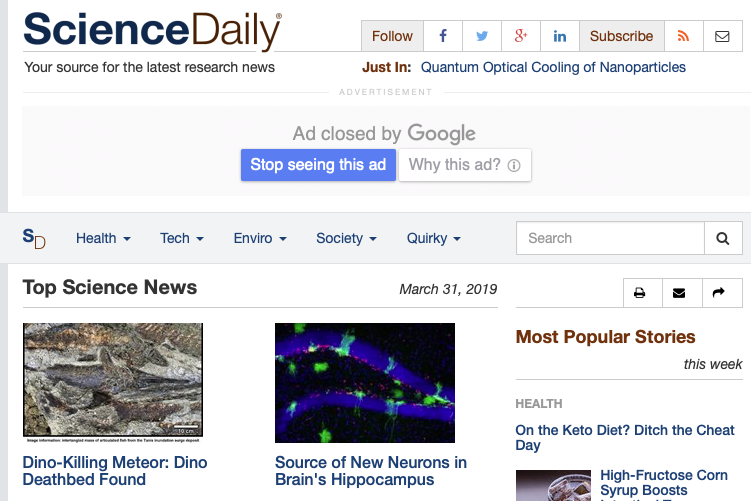The width and height of the screenshot is (751, 501).
Task: Open the hippocampus neurons article thumbnail
Action: [x=365, y=383]
